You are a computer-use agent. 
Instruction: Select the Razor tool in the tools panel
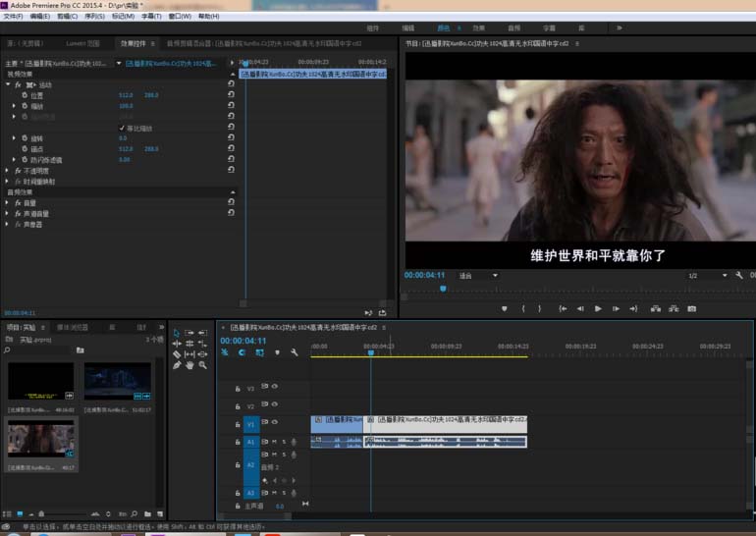(x=177, y=354)
